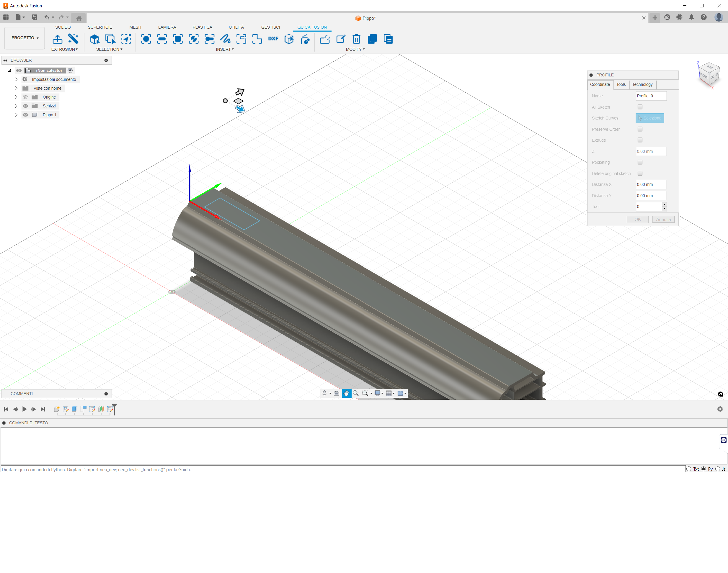Click the Distanza X input field
728x573 pixels.
point(650,184)
